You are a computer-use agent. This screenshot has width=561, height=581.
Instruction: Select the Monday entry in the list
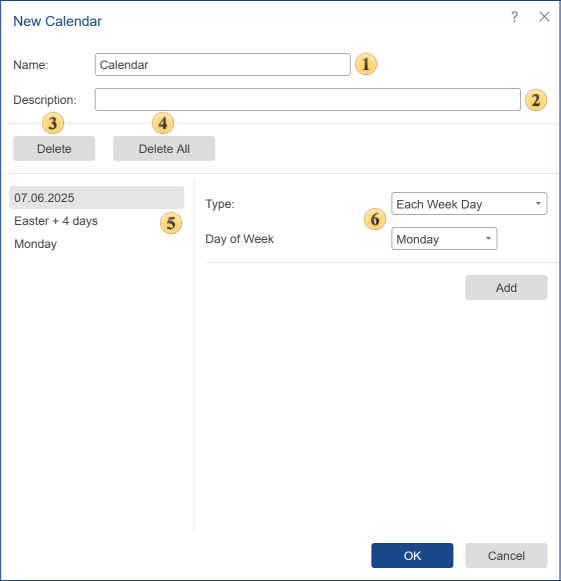pos(36,244)
